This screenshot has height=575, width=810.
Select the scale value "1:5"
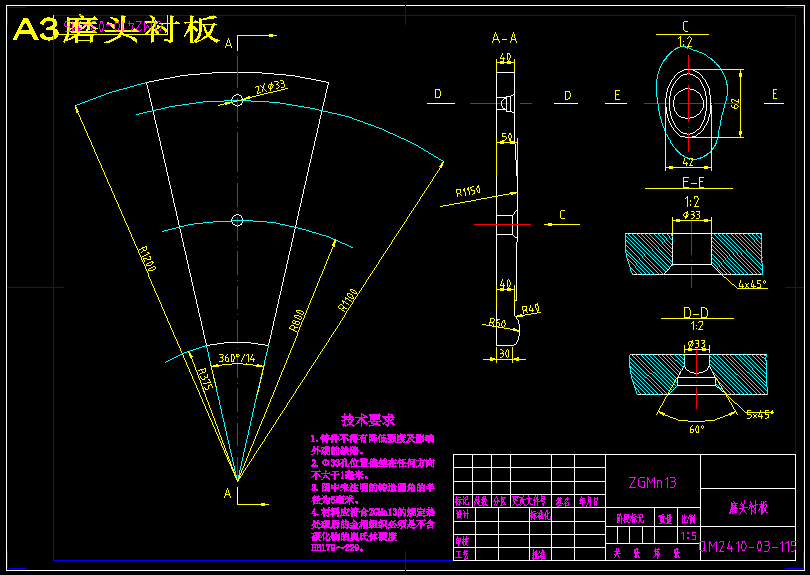click(x=688, y=536)
